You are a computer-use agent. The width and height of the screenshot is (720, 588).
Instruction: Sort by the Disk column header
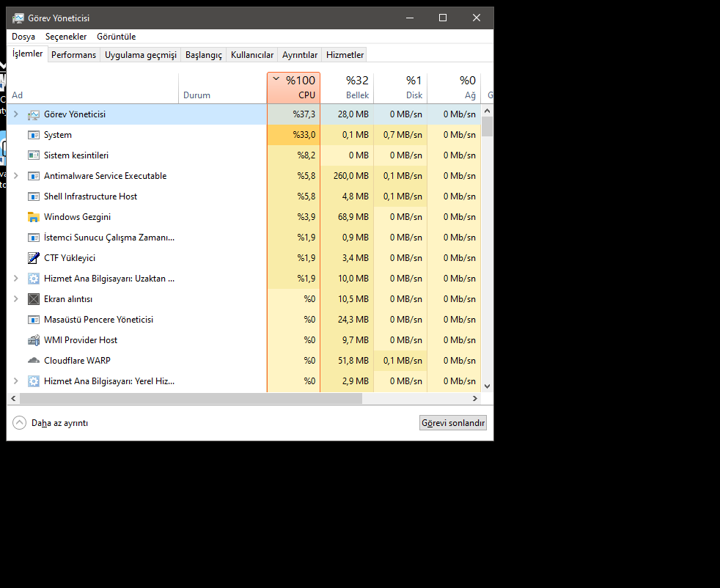pyautogui.click(x=400, y=88)
